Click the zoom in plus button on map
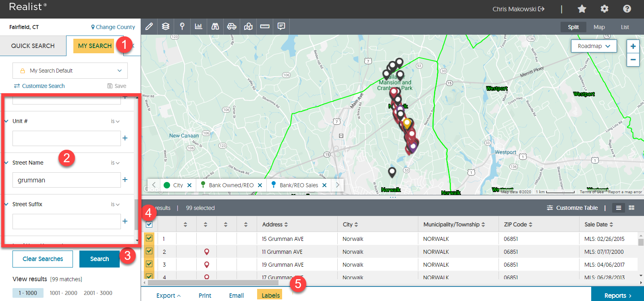This screenshot has width=644, height=301. 633,46
